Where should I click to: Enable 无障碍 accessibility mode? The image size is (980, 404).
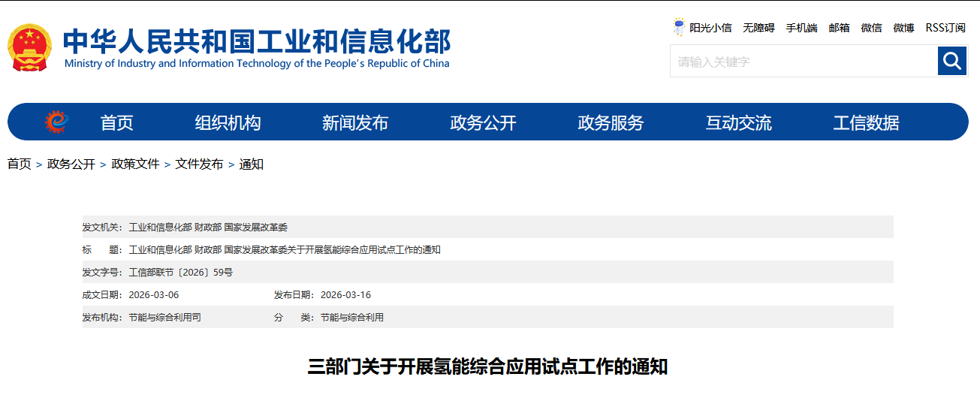coord(758,28)
